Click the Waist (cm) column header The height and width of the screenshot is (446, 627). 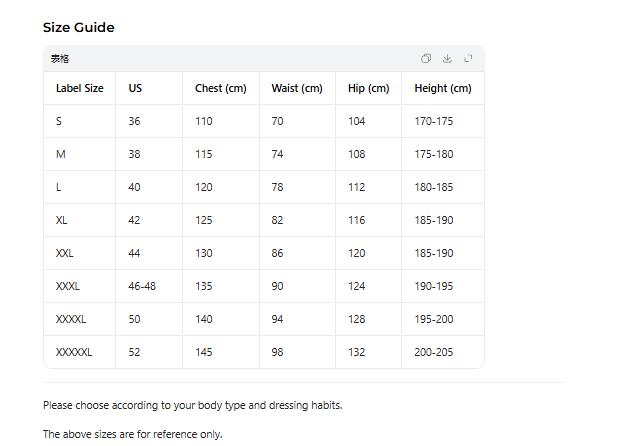[x=296, y=88]
